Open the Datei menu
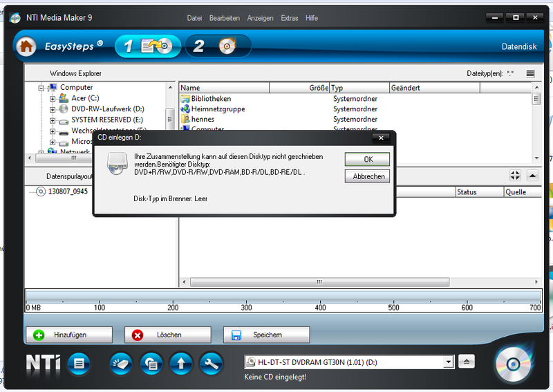This screenshot has width=553, height=392. tap(194, 18)
